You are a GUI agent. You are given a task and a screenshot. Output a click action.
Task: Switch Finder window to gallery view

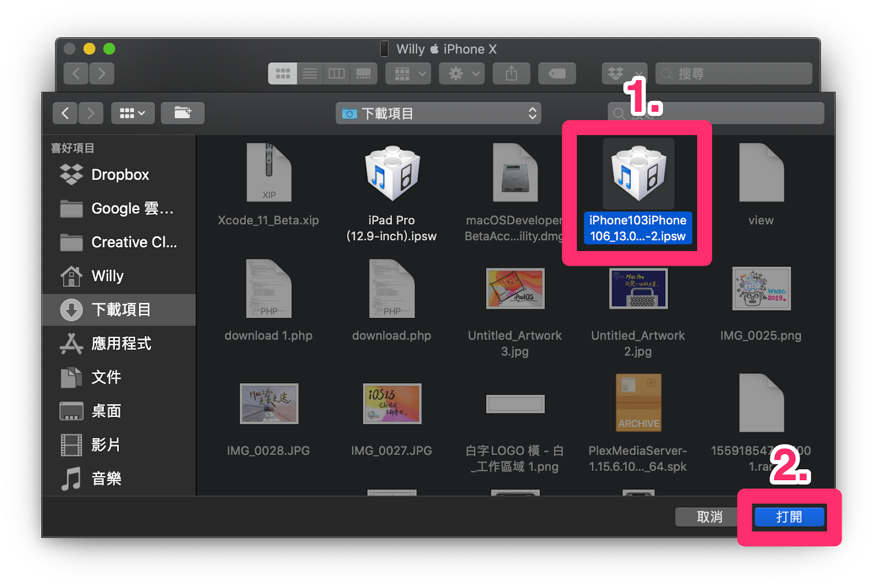click(x=363, y=73)
